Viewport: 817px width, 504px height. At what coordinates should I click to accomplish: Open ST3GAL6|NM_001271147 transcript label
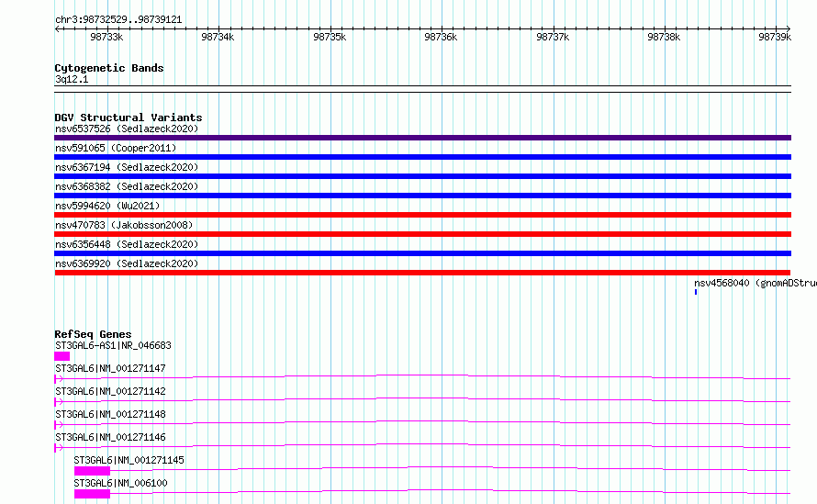[x=110, y=368]
